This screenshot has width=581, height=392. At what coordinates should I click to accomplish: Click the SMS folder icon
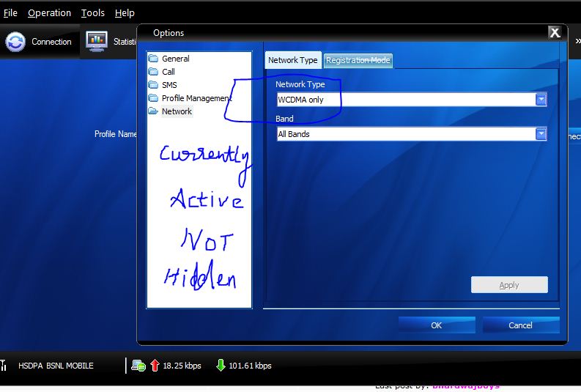[153, 85]
